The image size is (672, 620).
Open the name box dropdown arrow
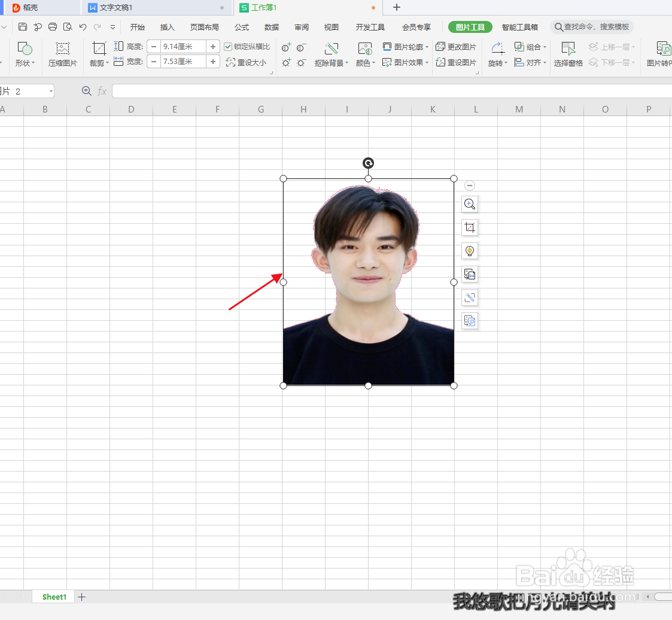pos(51,92)
